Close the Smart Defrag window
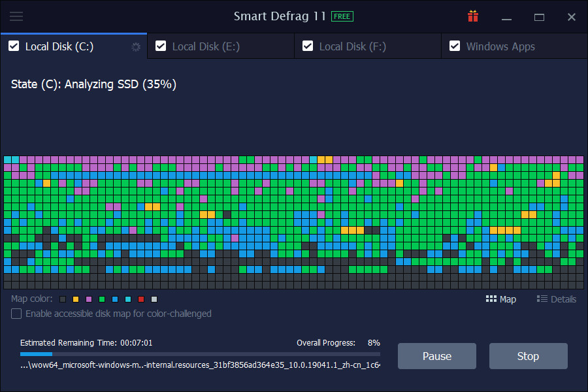 (x=572, y=17)
